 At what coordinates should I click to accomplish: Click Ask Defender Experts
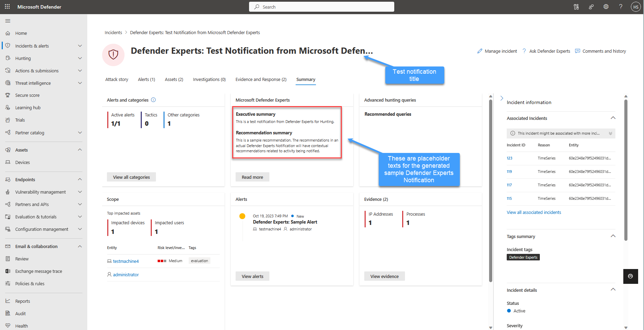(546, 51)
